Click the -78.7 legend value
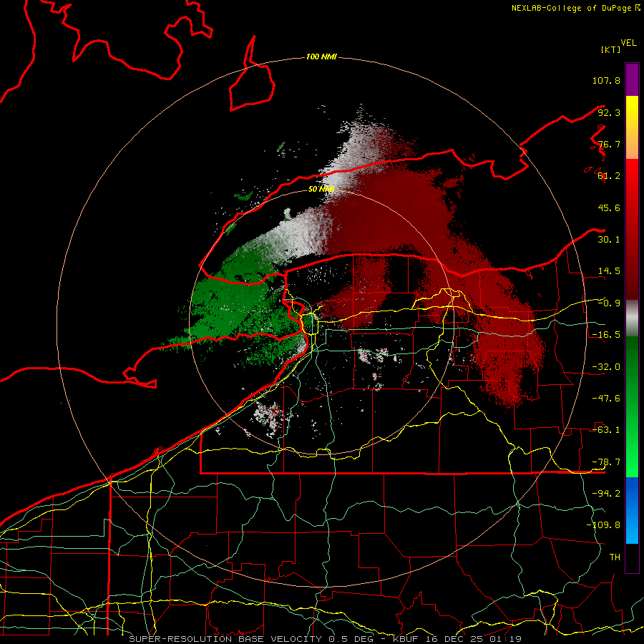 pyautogui.click(x=606, y=462)
